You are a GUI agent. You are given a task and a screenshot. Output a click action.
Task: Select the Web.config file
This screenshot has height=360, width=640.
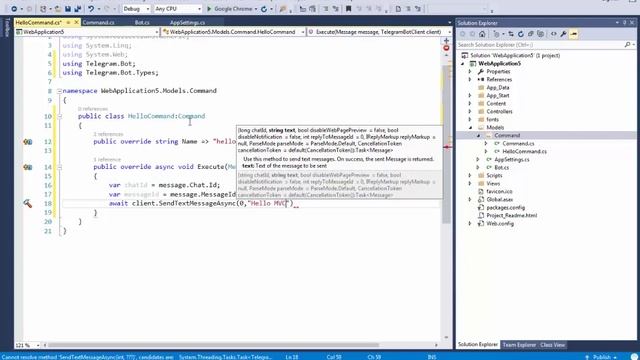pyautogui.click(x=500, y=224)
